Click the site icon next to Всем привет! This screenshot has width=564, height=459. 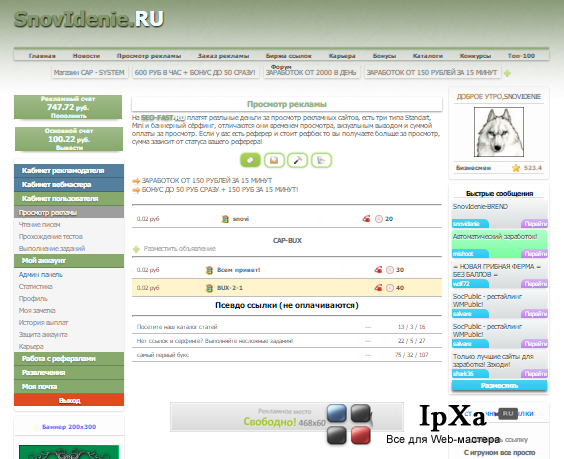tap(209, 270)
